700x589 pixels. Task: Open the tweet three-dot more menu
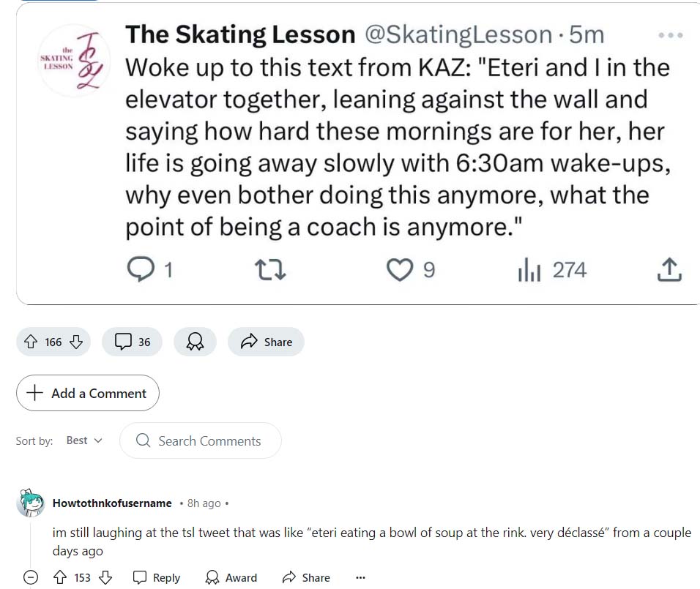click(670, 35)
